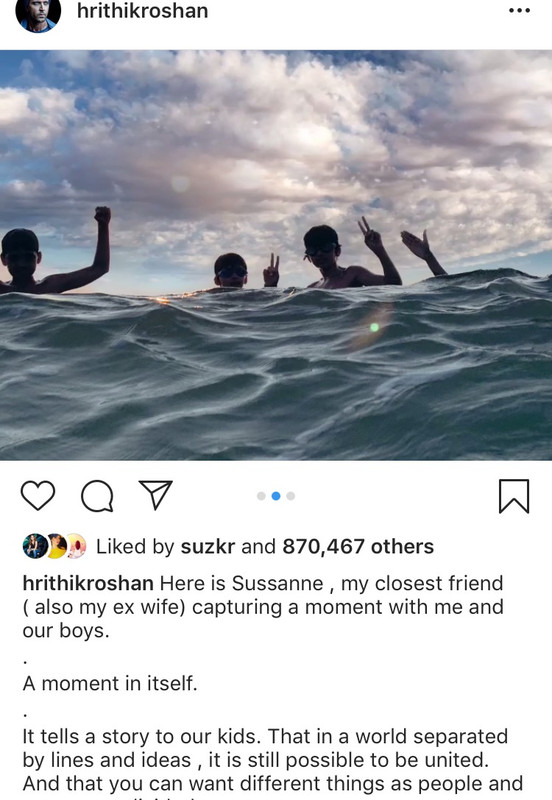
Task: Open hrithikroshan username in post header
Action: coord(142,11)
